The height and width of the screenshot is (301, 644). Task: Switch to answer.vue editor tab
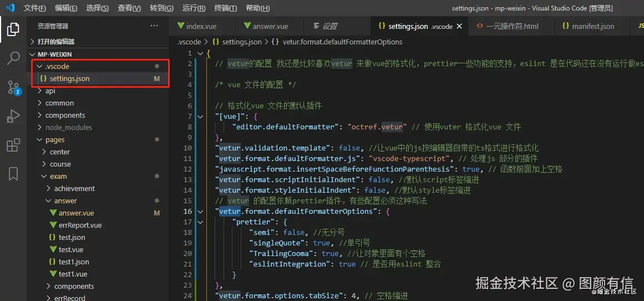pos(270,26)
